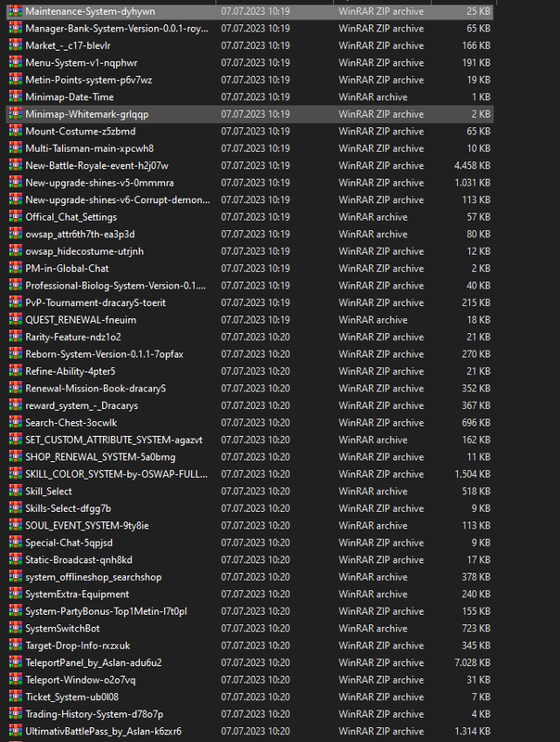The height and width of the screenshot is (742, 560).
Task: Click the icon of PvP-Tournament-dracaryS-toerit
Action: pos(16,302)
